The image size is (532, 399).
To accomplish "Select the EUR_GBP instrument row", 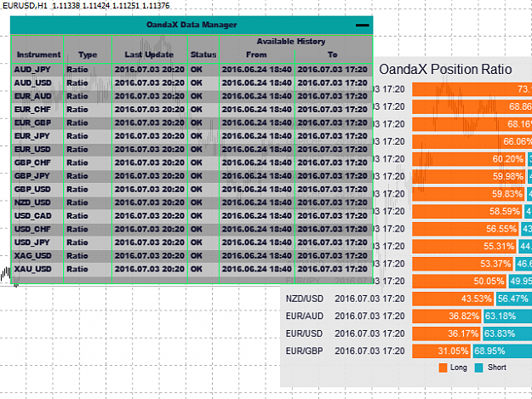I will [x=192, y=123].
